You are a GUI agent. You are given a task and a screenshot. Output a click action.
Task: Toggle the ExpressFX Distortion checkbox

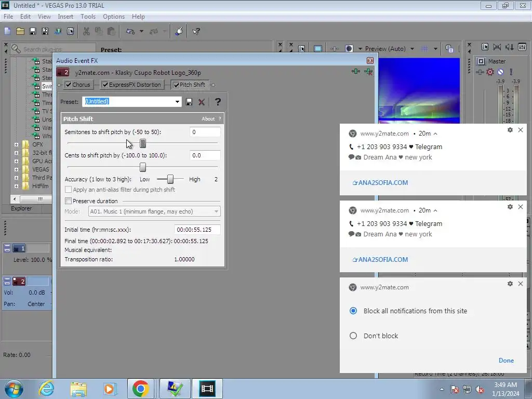click(x=105, y=85)
